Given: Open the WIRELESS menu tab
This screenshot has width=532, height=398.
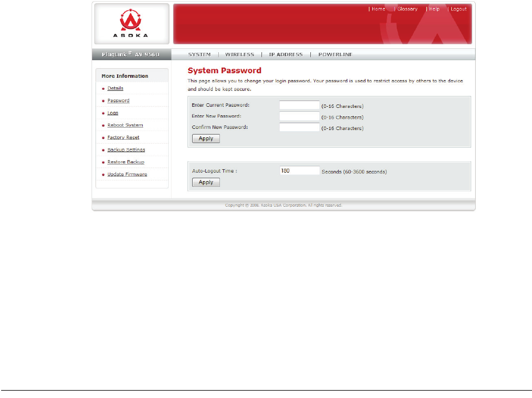Looking at the screenshot, I should click(x=239, y=55).
